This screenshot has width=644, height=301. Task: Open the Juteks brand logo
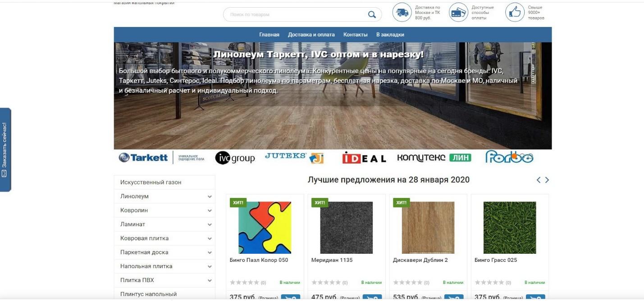pos(294,157)
